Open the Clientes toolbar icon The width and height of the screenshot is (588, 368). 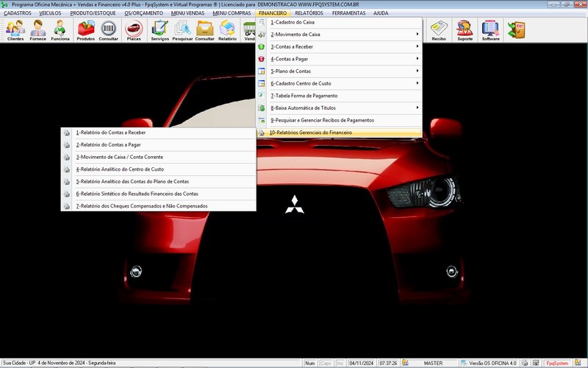[15, 30]
